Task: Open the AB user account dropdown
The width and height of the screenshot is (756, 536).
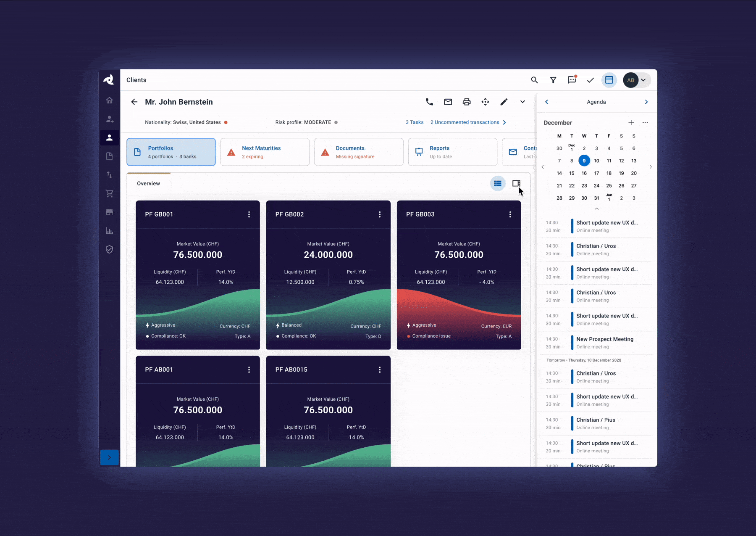Action: click(637, 80)
